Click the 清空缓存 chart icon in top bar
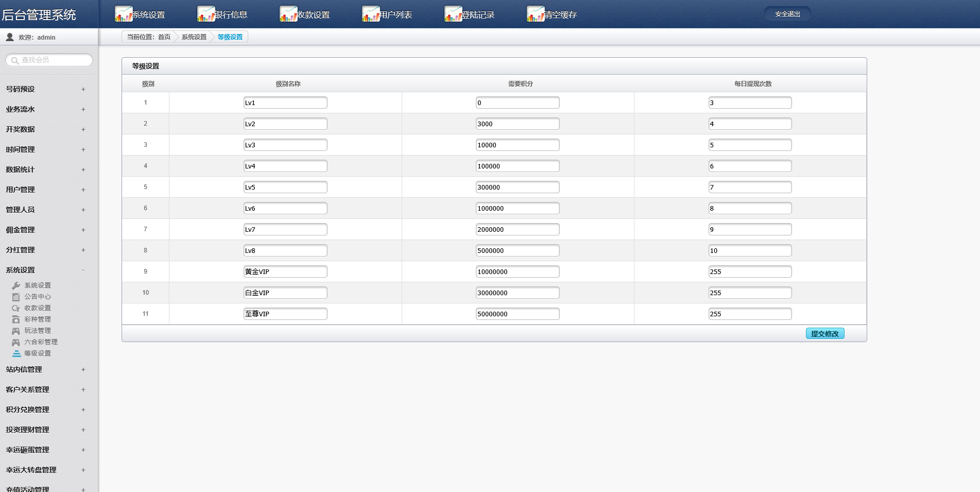Viewport: 980px width, 492px height. 536,14
